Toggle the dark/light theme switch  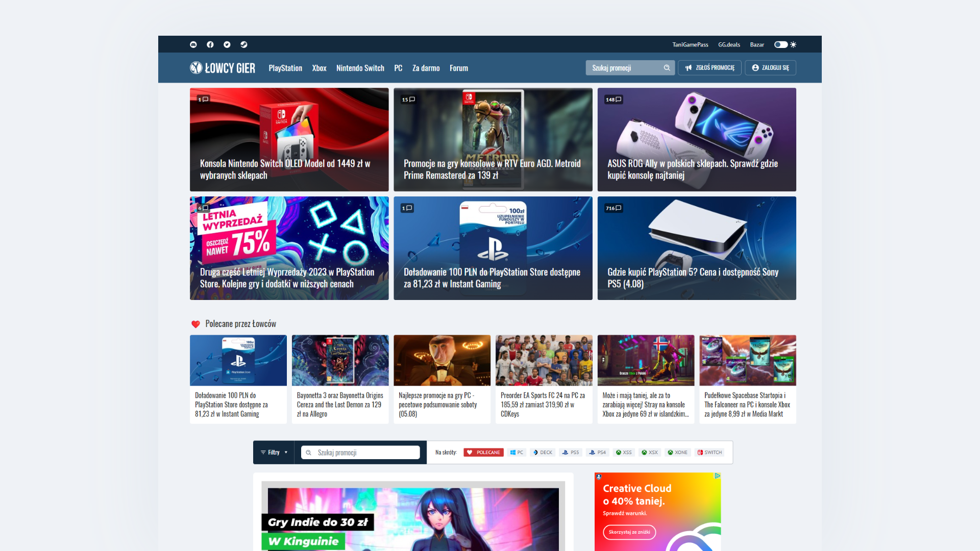tap(781, 45)
